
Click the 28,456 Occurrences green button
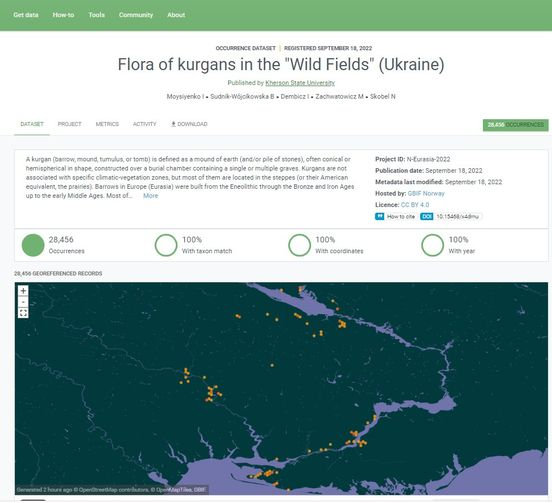(x=515, y=125)
